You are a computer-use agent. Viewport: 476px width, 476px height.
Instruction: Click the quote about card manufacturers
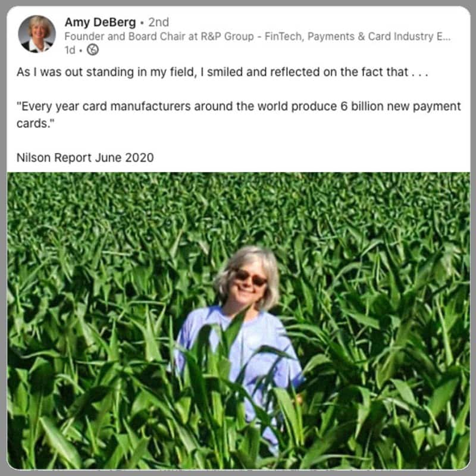point(239,115)
